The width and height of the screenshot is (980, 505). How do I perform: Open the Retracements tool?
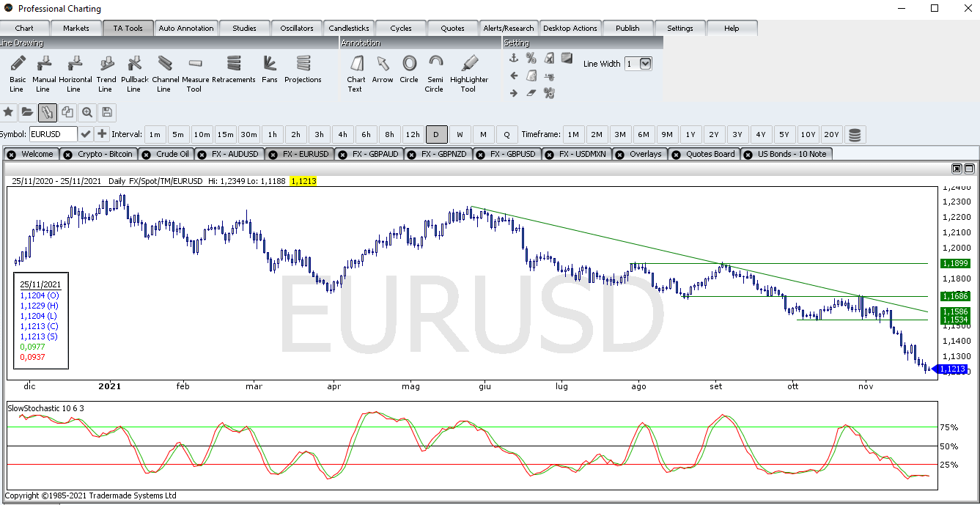(x=234, y=69)
